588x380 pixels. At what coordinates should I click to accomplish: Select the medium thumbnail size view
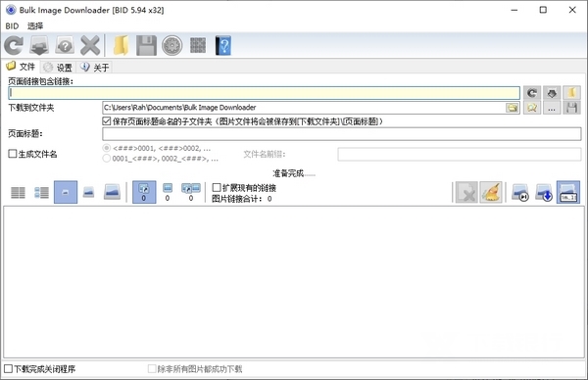[x=88, y=192]
